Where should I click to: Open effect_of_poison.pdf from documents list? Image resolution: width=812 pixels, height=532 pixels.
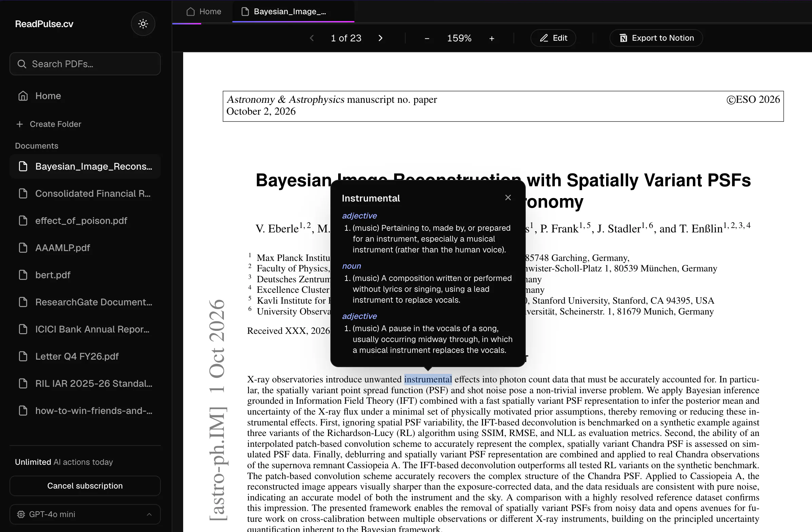point(85,221)
